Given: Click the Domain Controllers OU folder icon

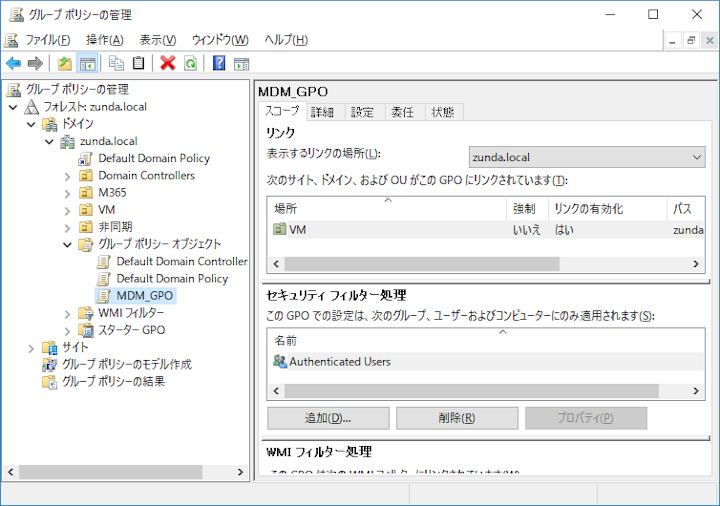Looking at the screenshot, I should pyautogui.click(x=86, y=175).
